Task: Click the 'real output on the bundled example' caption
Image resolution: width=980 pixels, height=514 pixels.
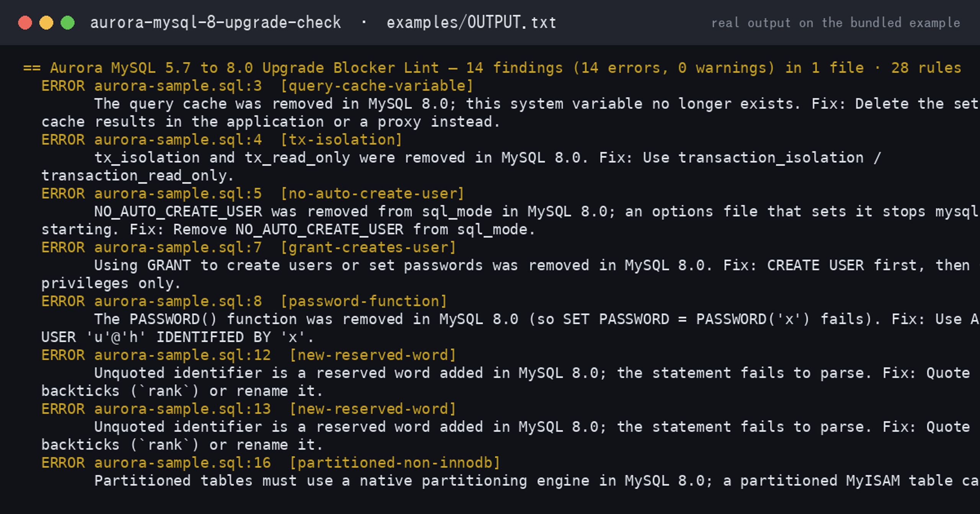Action: point(836,23)
